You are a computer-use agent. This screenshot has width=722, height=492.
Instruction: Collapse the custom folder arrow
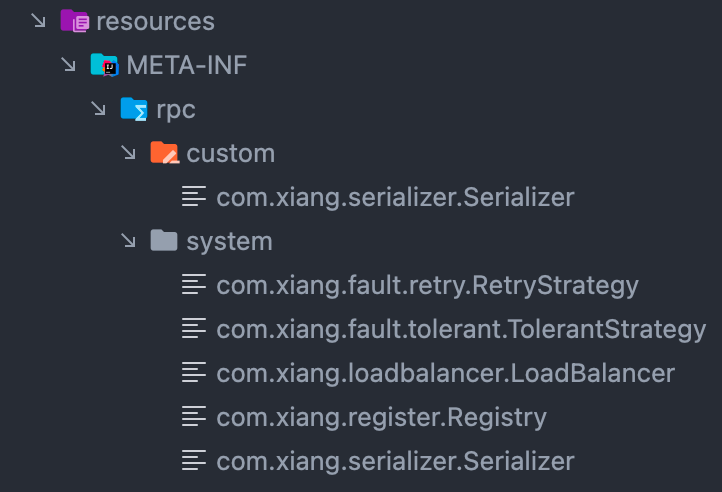click(x=128, y=153)
